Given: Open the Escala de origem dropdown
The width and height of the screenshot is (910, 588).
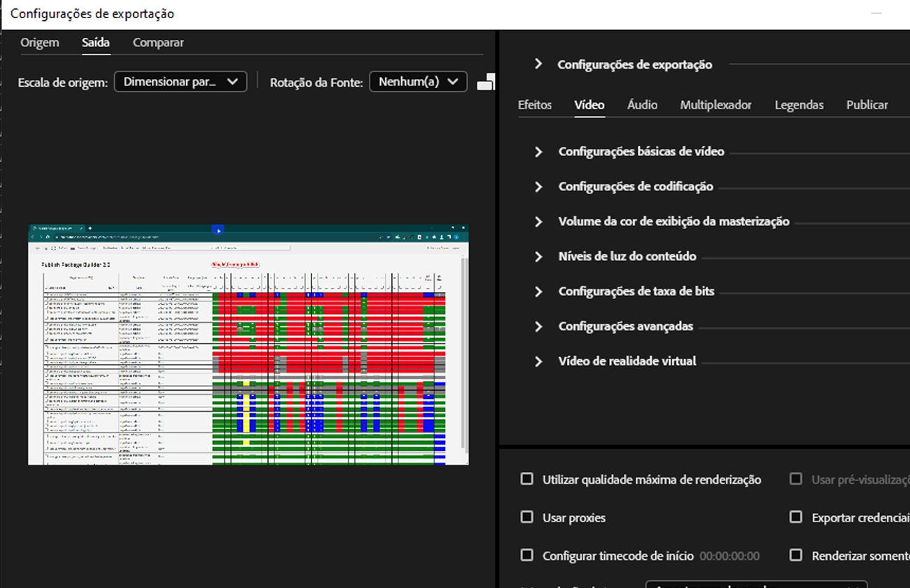Looking at the screenshot, I should 180,82.
